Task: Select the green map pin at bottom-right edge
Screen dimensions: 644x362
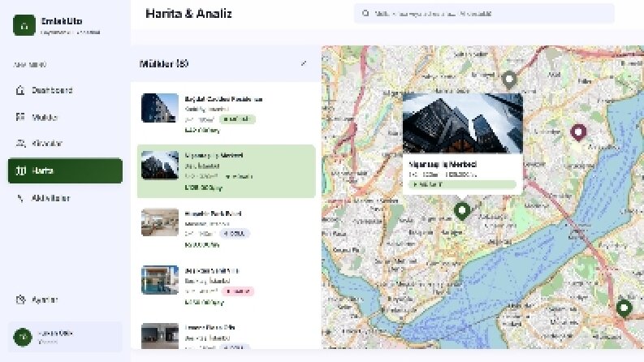Action: point(624,308)
